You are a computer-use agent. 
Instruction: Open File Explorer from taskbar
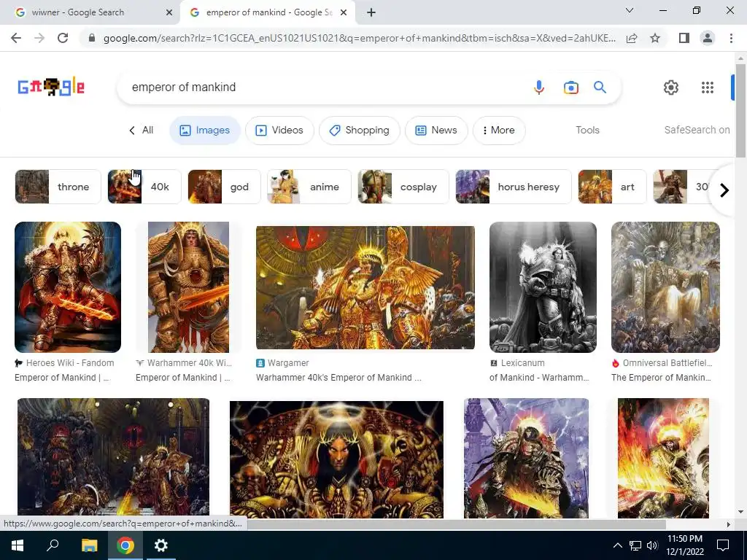coord(89,545)
